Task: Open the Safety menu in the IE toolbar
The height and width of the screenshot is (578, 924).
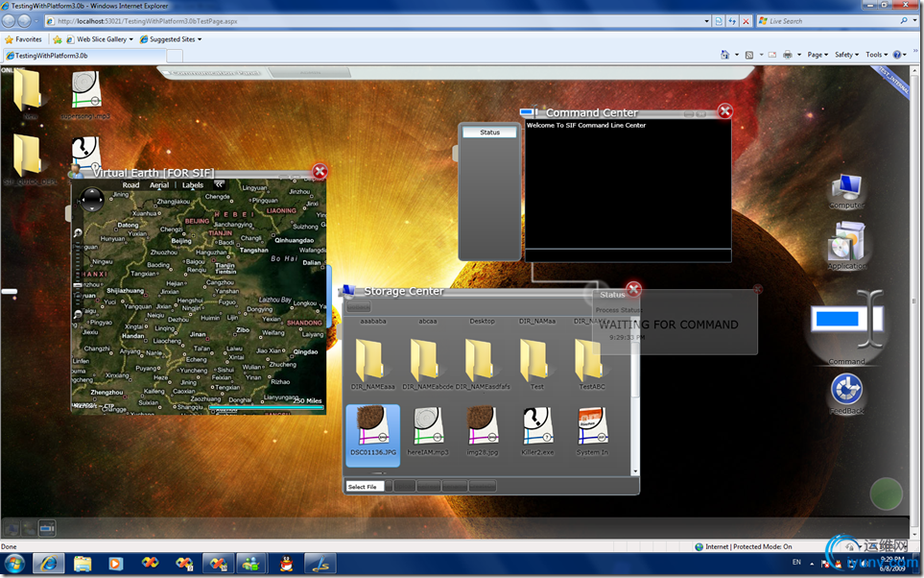Action: pos(846,55)
